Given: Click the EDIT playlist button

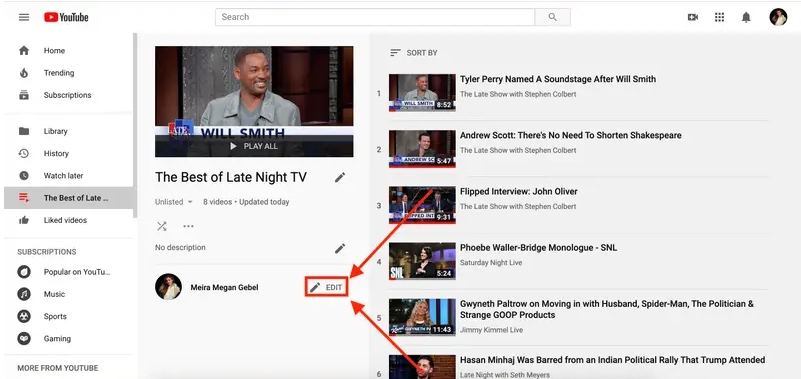Looking at the screenshot, I should click(326, 288).
